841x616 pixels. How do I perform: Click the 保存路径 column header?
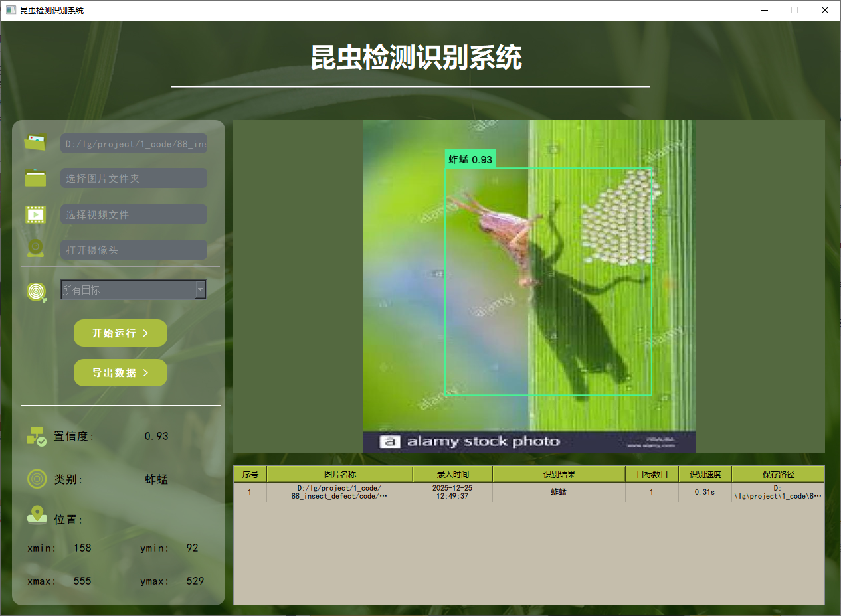778,474
